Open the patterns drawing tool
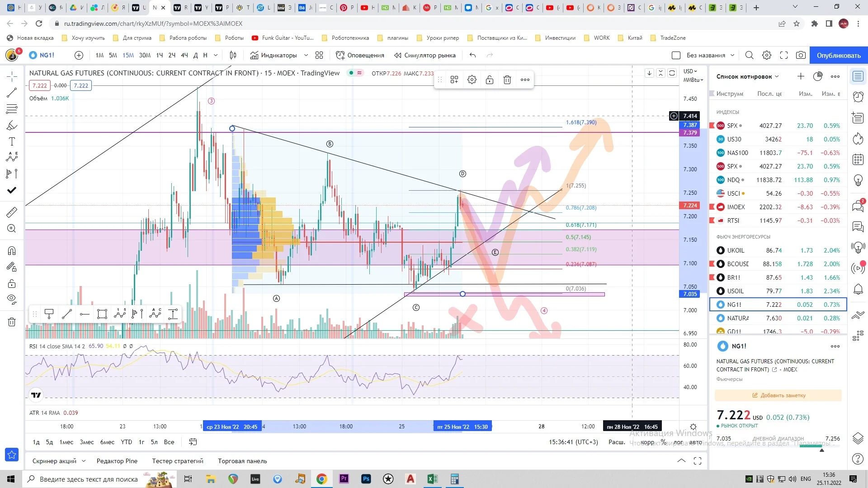868x488 pixels. [12, 157]
